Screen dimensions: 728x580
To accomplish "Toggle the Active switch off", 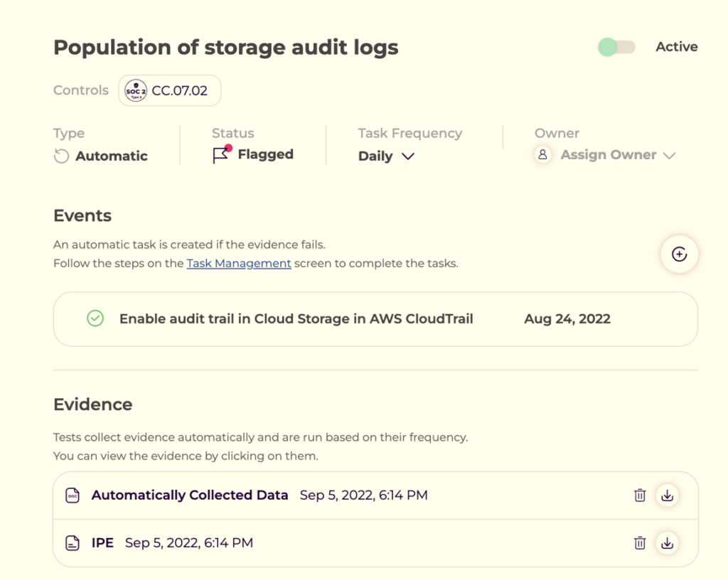I will (616, 48).
